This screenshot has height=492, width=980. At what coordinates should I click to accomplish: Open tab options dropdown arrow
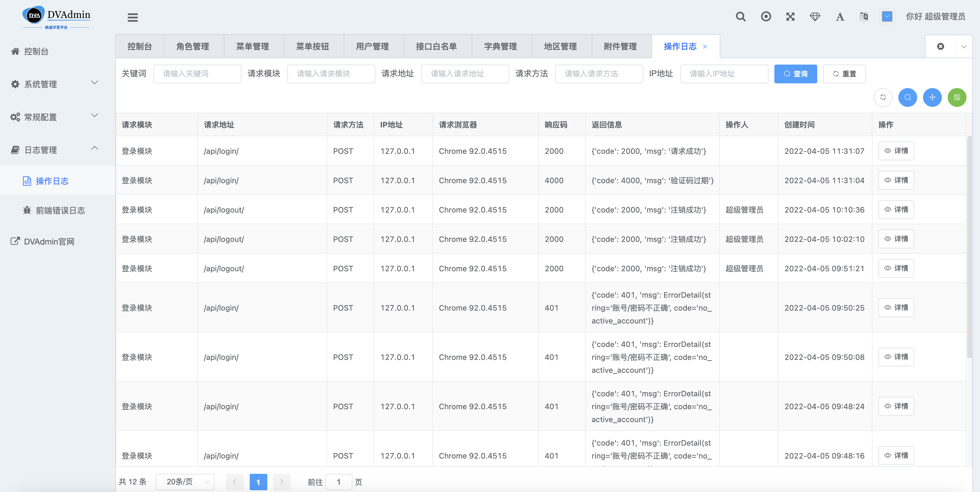[x=964, y=47]
